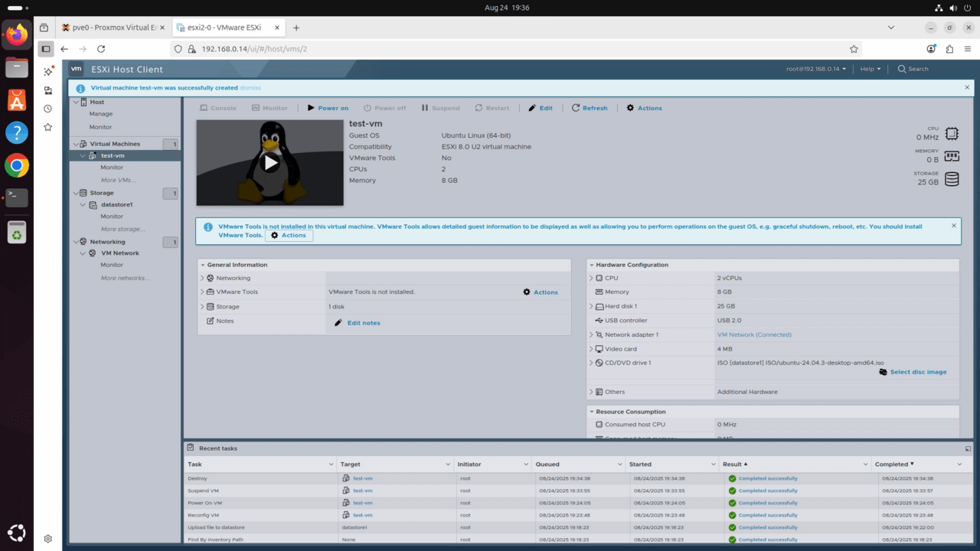Expand the VMware Tools information row
This screenshot has width=980, height=551.
(202, 292)
